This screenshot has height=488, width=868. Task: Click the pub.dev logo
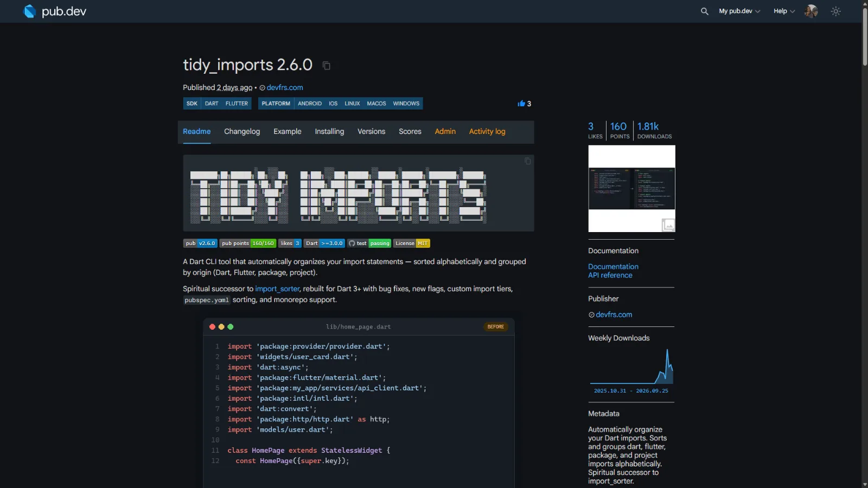click(55, 11)
